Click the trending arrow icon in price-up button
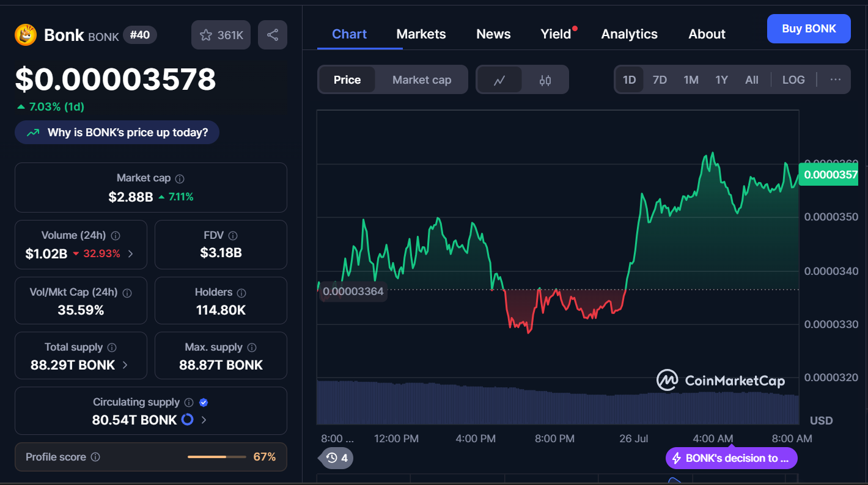868x485 pixels. [x=34, y=133]
